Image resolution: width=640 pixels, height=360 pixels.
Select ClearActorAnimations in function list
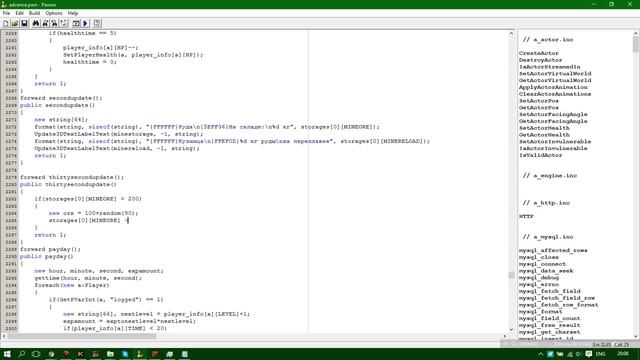pyautogui.click(x=555, y=94)
